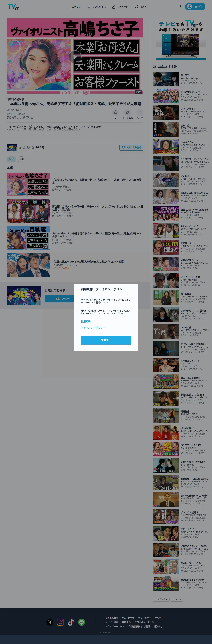Image resolution: width=212 pixels, height=644 pixels.
Task: Open the TikTok icon in footer
Action: coord(71,622)
